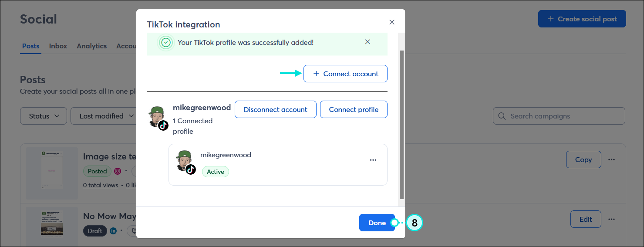Click the Image size post thumbnail
Screen dimensions: 644x247
click(x=52, y=173)
